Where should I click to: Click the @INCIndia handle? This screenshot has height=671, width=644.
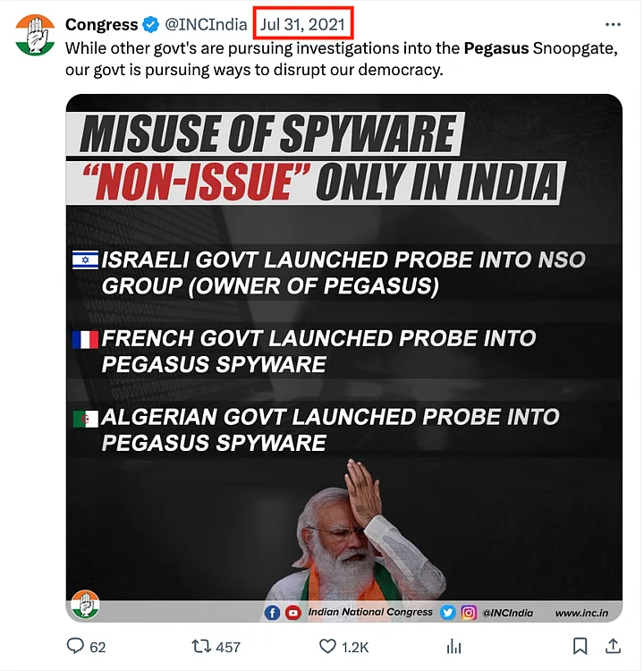coord(206,24)
